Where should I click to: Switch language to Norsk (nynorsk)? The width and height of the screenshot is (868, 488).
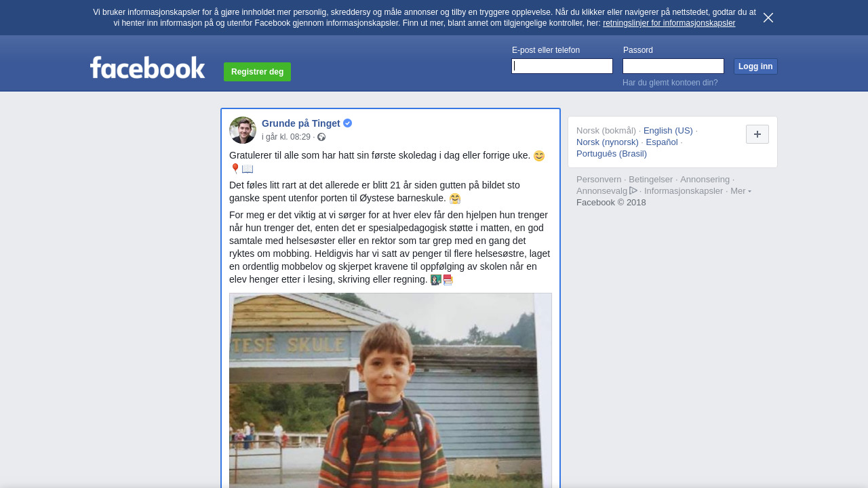[x=608, y=142]
